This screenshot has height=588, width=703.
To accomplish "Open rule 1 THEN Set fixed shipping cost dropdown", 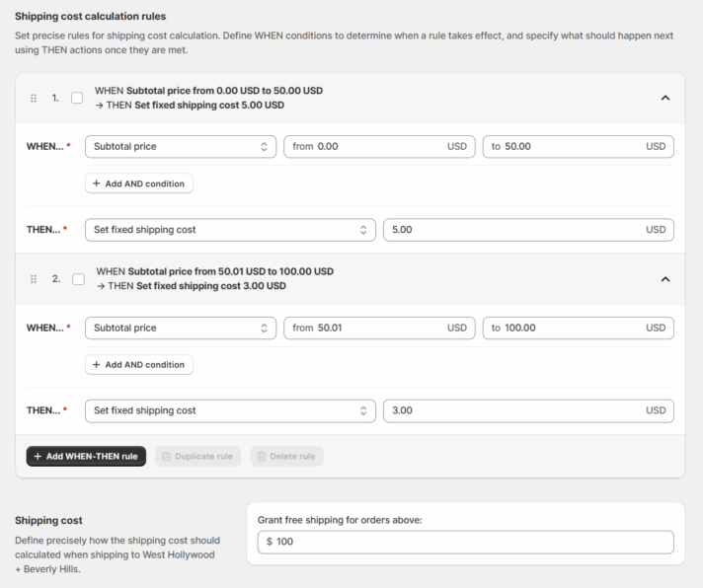I will (x=230, y=230).
